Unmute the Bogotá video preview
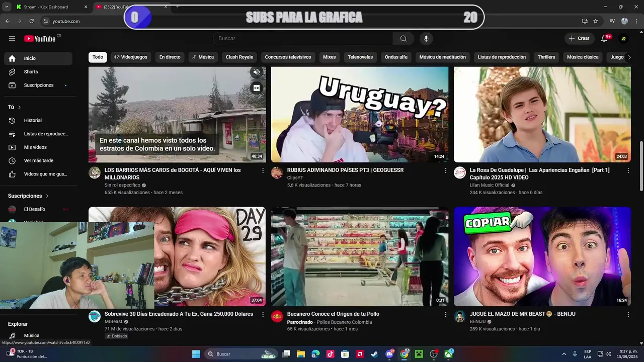 (x=256, y=72)
